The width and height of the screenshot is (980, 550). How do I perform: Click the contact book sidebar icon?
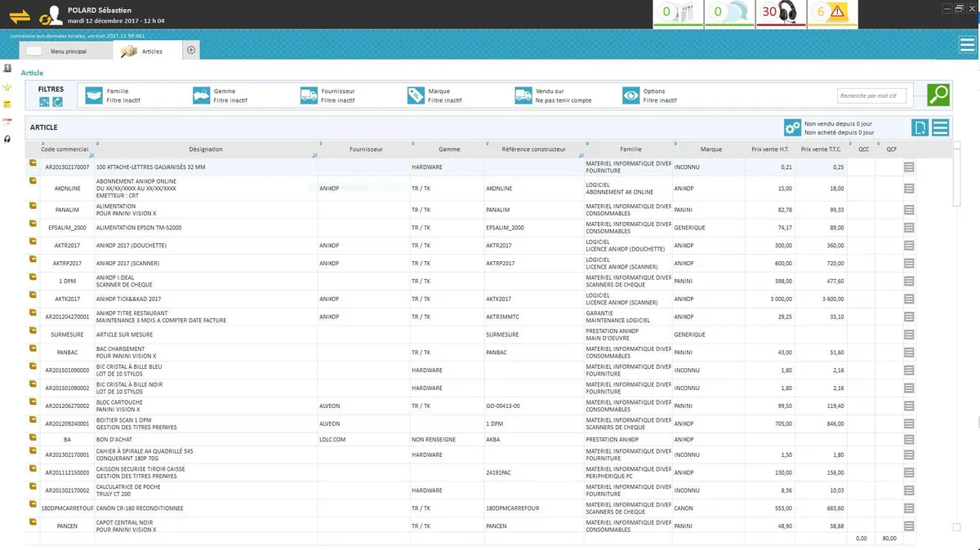[x=7, y=68]
